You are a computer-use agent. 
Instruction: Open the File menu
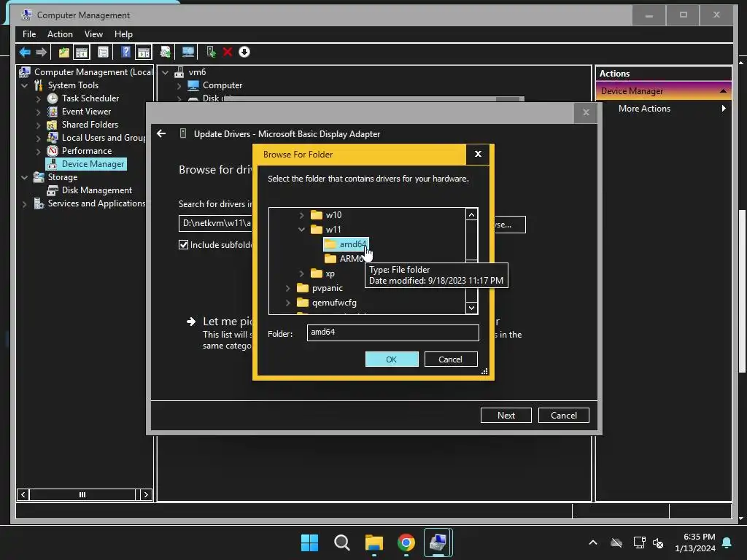point(29,34)
